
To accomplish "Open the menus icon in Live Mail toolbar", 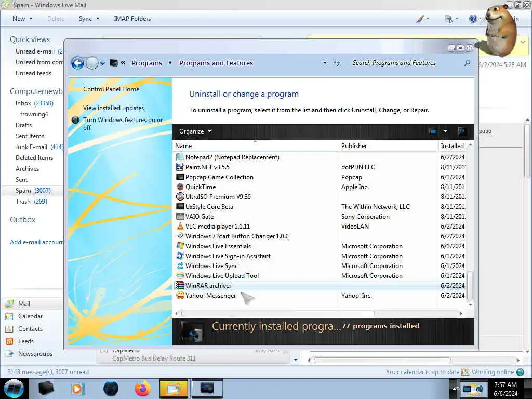I will 448,19.
